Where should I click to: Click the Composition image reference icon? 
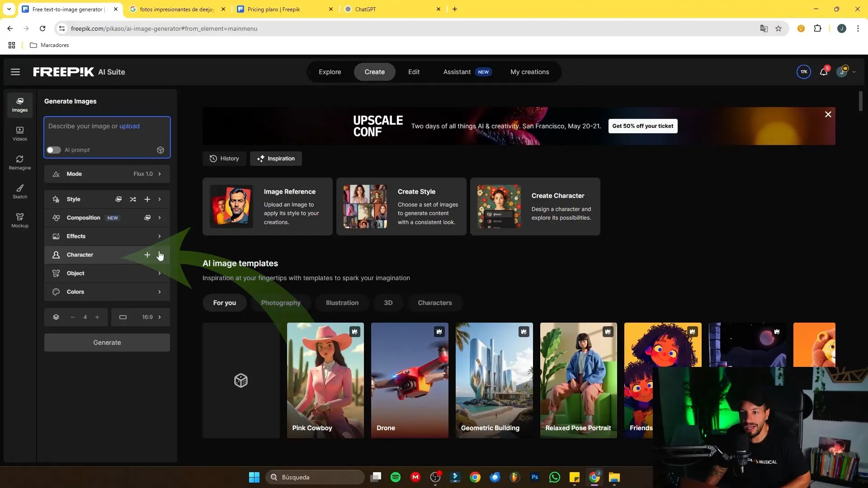(x=147, y=218)
